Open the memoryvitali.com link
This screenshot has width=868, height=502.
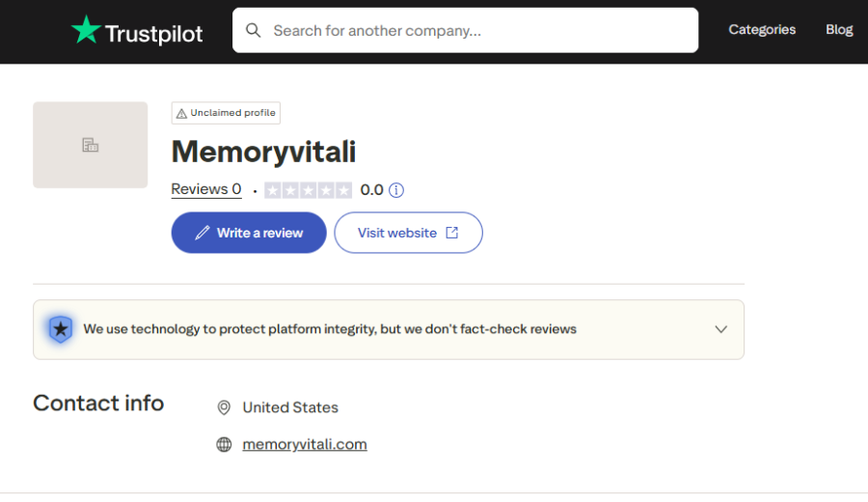click(x=305, y=445)
